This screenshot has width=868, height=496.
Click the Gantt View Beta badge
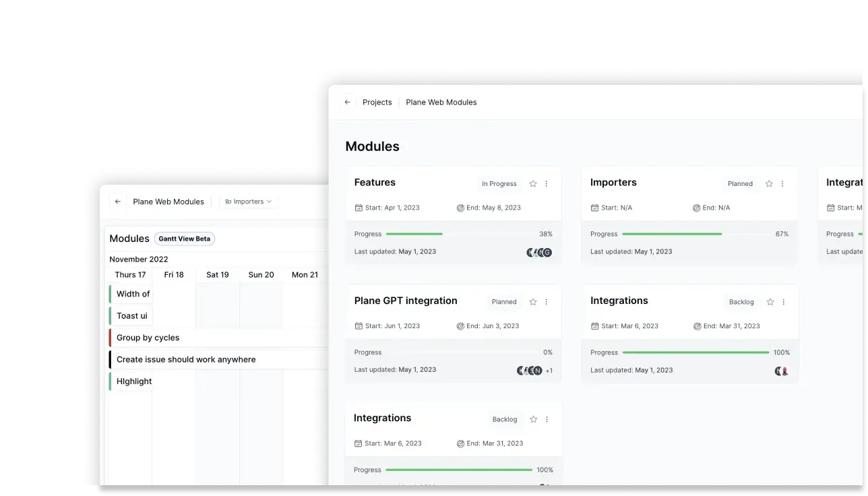click(185, 239)
